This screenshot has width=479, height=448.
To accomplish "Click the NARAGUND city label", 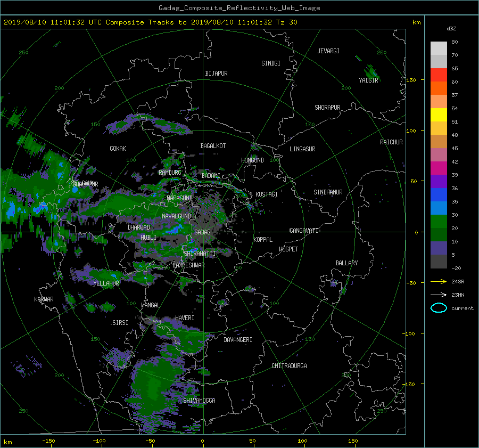I will coord(180,198).
